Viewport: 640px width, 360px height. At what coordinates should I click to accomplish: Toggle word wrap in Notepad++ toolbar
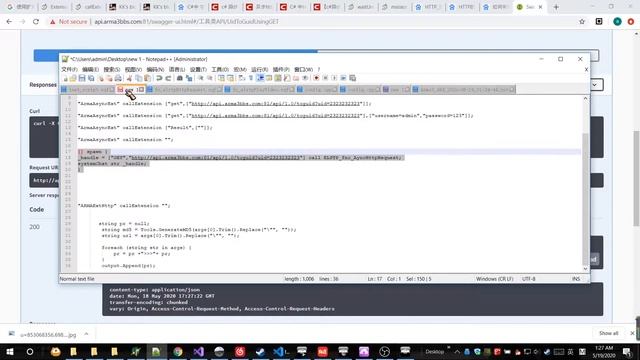click(x=242, y=78)
